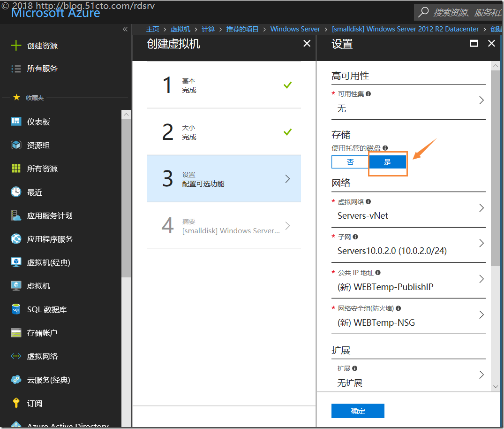
Task: Click the 订阅 key icon
Action: pyautogui.click(x=16, y=403)
